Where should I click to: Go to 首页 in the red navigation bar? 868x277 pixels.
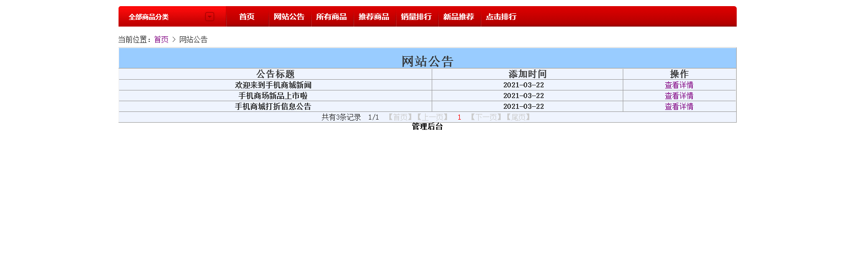pyautogui.click(x=247, y=17)
